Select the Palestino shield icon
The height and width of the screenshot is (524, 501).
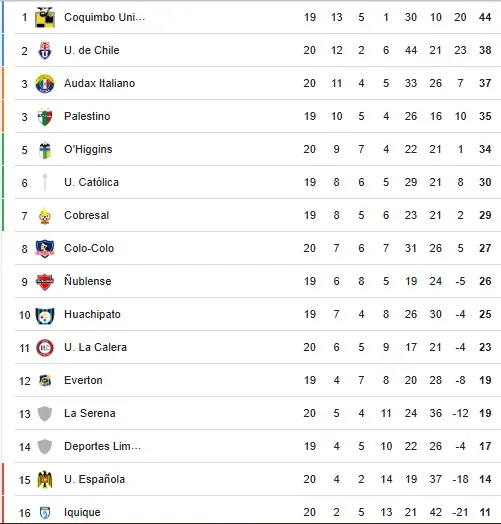pos(45,117)
